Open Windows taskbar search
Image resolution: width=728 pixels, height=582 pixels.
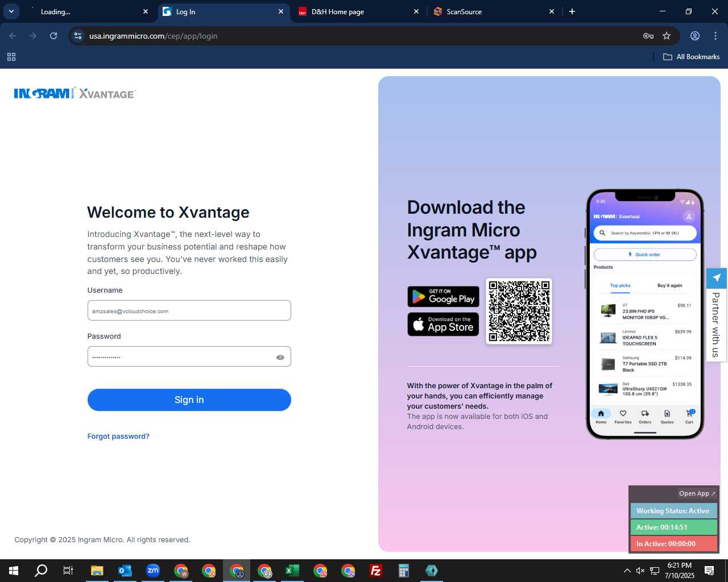41,571
